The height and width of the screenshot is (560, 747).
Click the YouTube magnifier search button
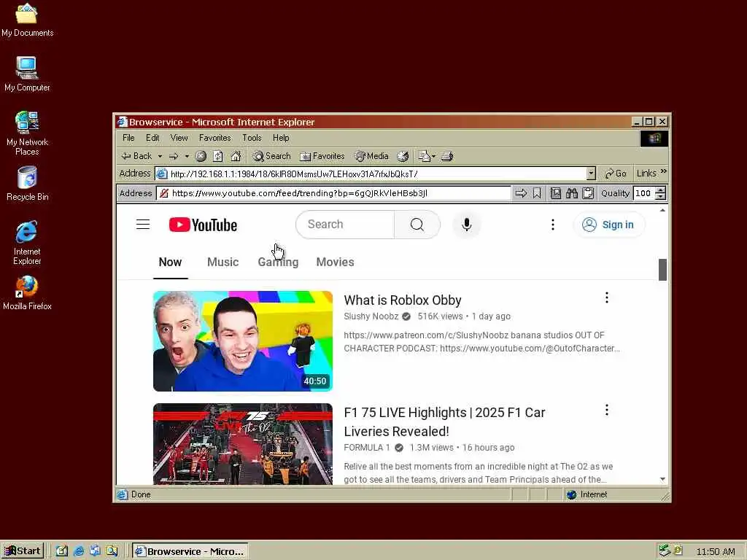[x=417, y=225]
